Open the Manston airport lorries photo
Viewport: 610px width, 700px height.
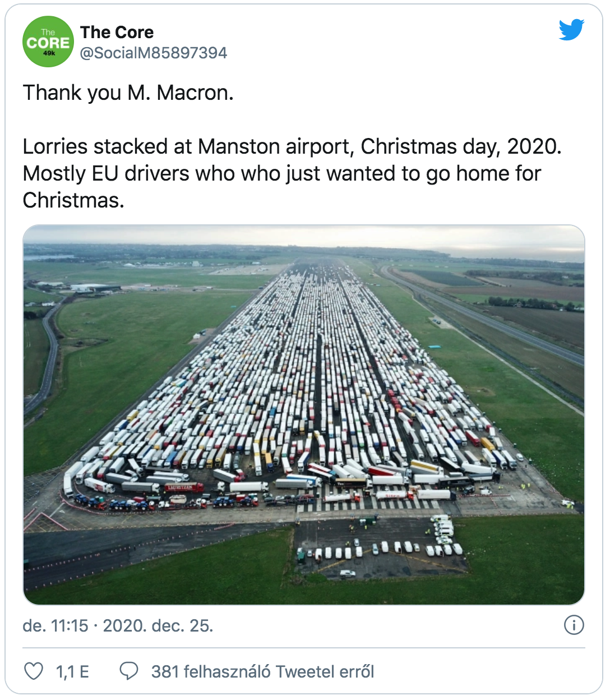[304, 415]
